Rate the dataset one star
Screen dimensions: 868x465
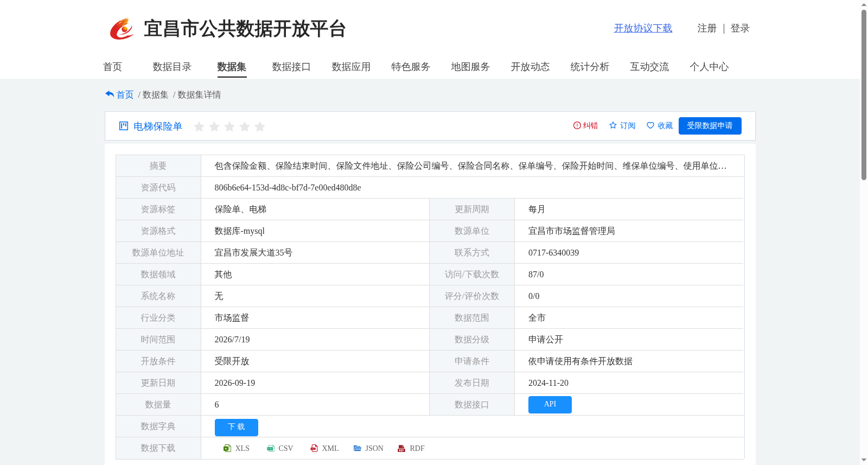click(199, 126)
